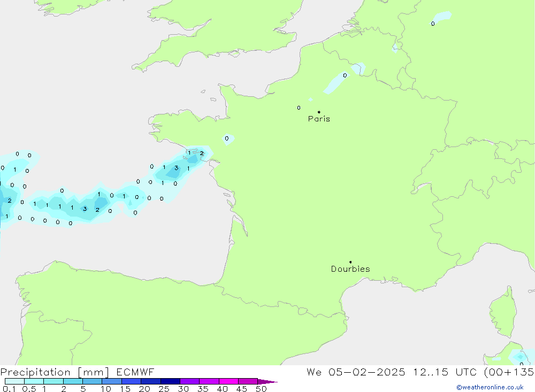Pick the 10–15 mm blue legend swatch
The image size is (535, 392).
click(x=112, y=381)
